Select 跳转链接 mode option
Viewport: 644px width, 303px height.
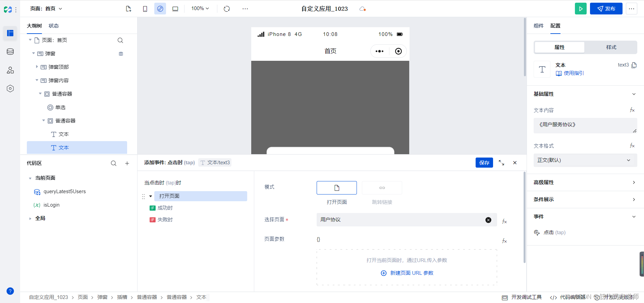tap(382, 188)
